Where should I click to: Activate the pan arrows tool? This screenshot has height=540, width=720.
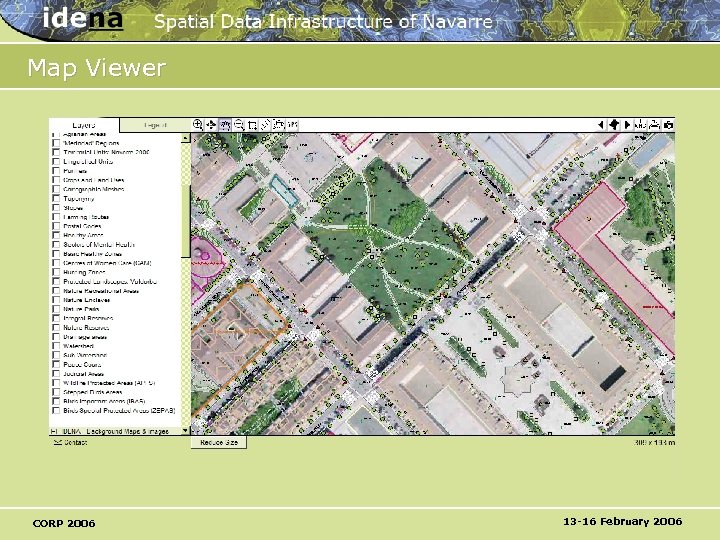[x=211, y=125]
